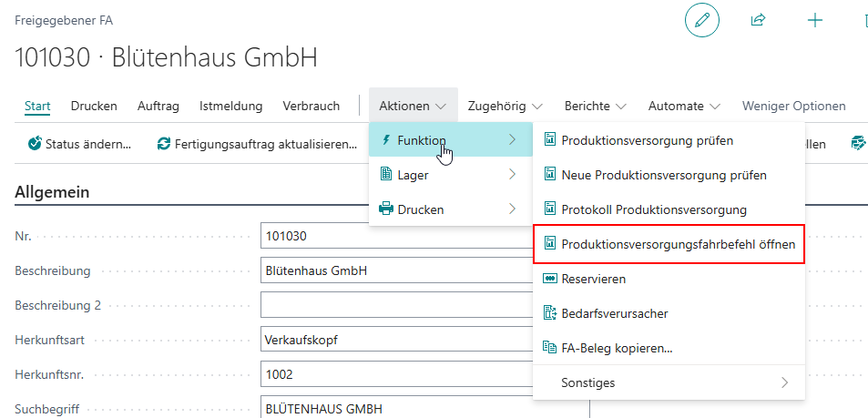Click the share icon at top

pyautogui.click(x=758, y=20)
